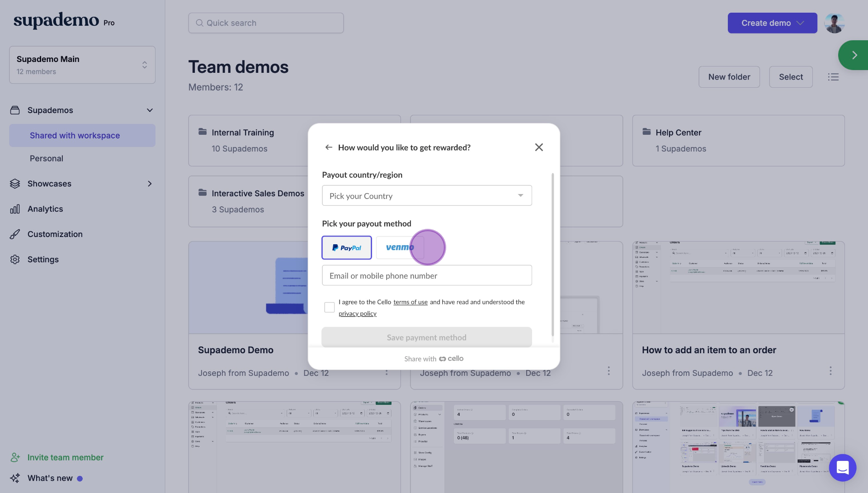Close the rewards dialog
The image size is (868, 493).
pyautogui.click(x=539, y=147)
